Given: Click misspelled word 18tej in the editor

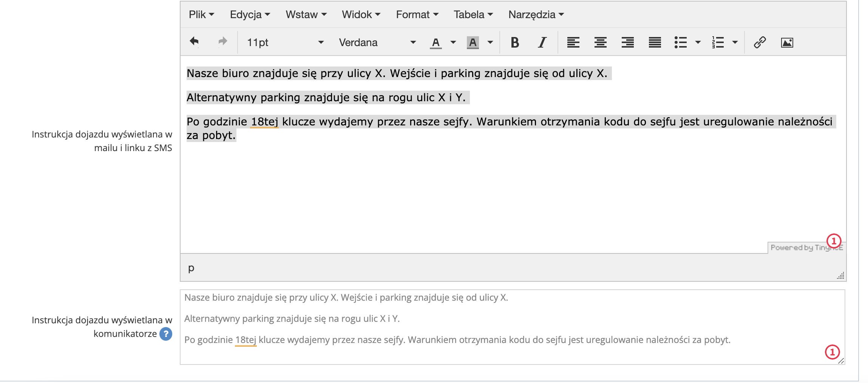Looking at the screenshot, I should (264, 122).
